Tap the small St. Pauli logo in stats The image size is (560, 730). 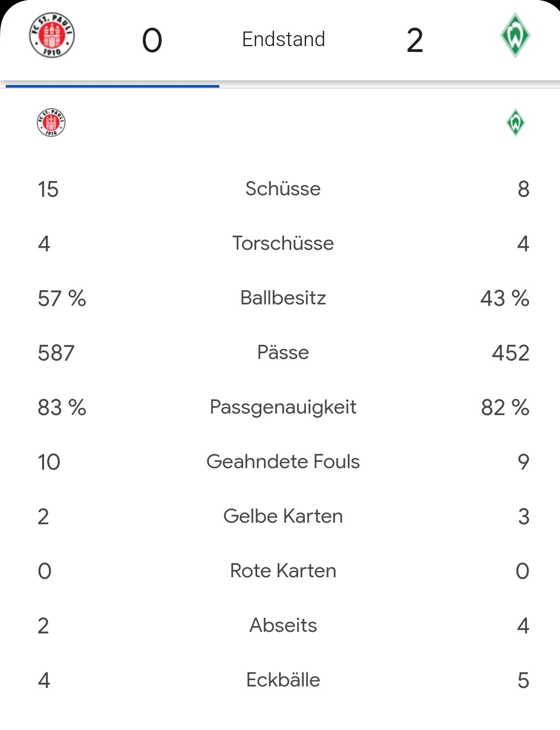coord(51,123)
